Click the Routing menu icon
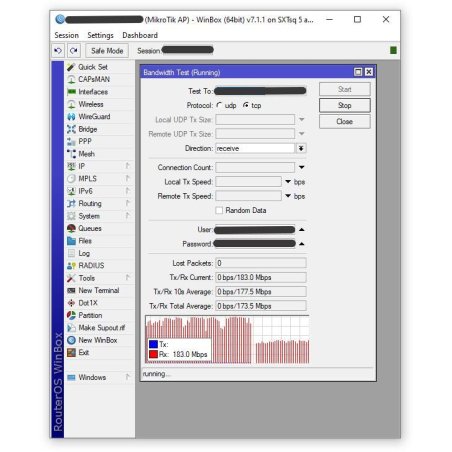Viewport: 452px width, 452px height. click(x=71, y=203)
